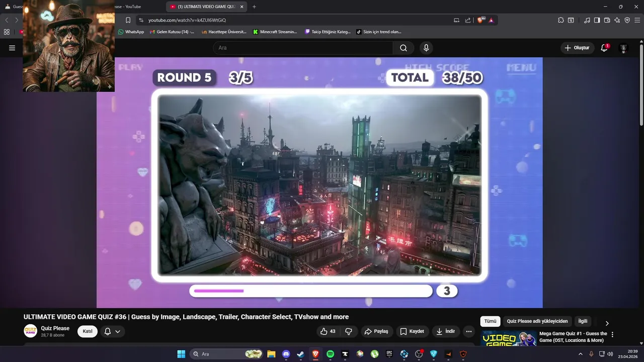Click the Paylaş share button
Viewport: 644px width, 362px height.
point(376,331)
